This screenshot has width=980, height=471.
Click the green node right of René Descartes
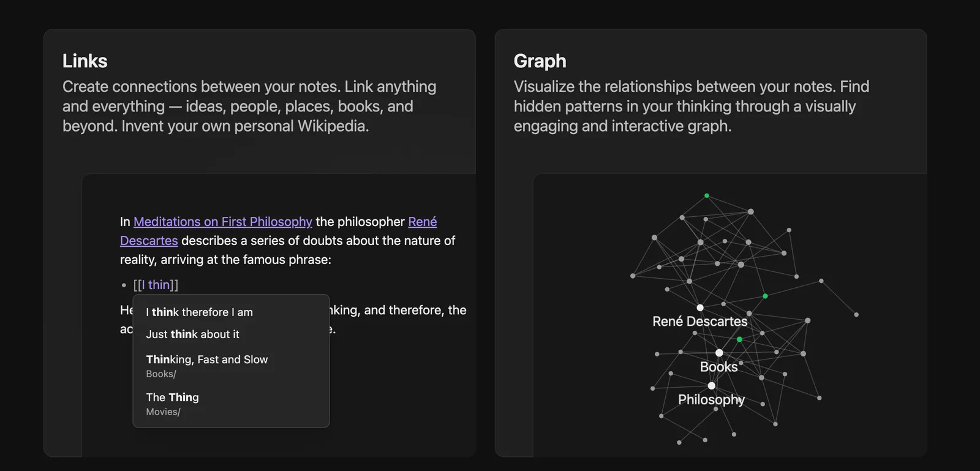tap(765, 296)
